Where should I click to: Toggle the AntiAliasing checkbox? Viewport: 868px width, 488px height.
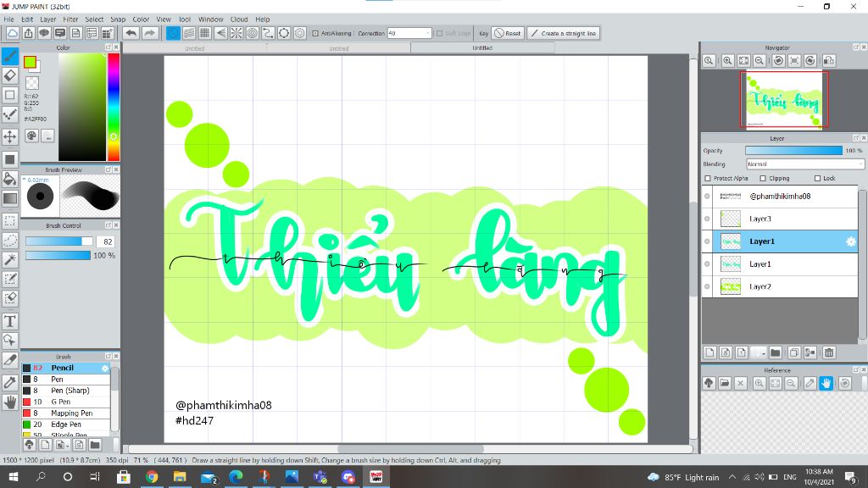(315, 33)
